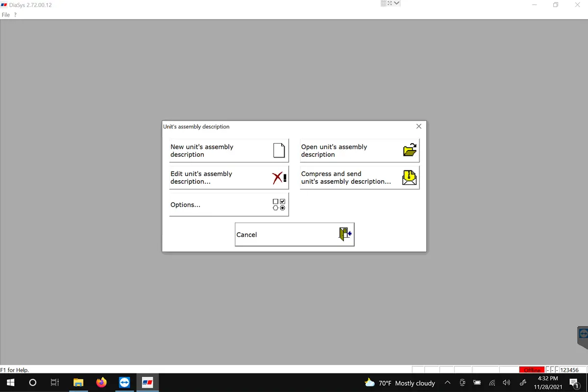The height and width of the screenshot is (392, 588).
Task: Open the Windows Ink pen tray icon
Action: point(523,383)
